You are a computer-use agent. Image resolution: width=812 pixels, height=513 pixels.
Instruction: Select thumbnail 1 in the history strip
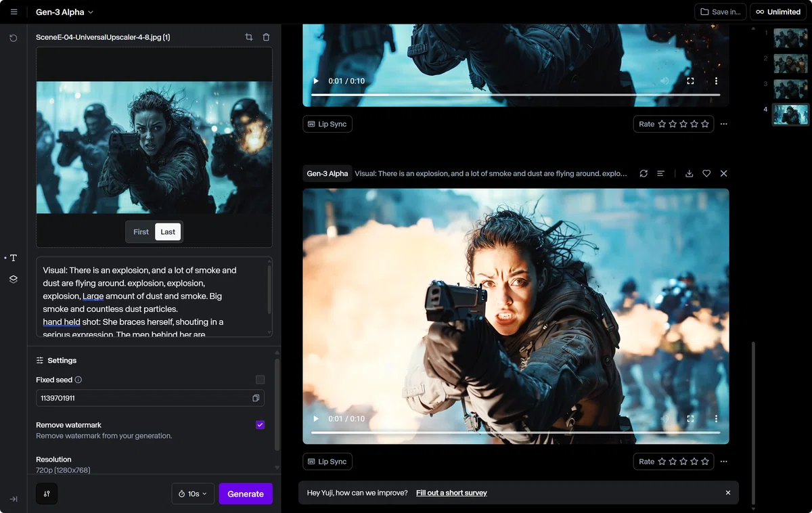[790, 38]
